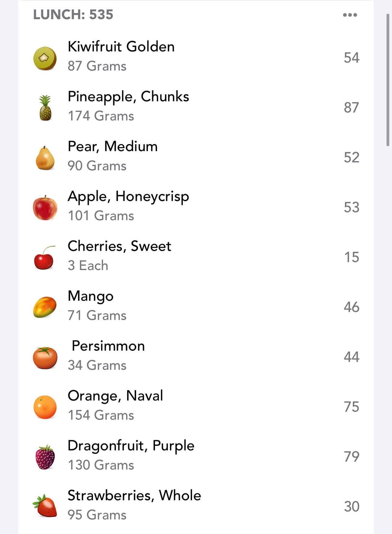
Task: Open the Strawberries, Whole entry
Action: click(x=134, y=495)
